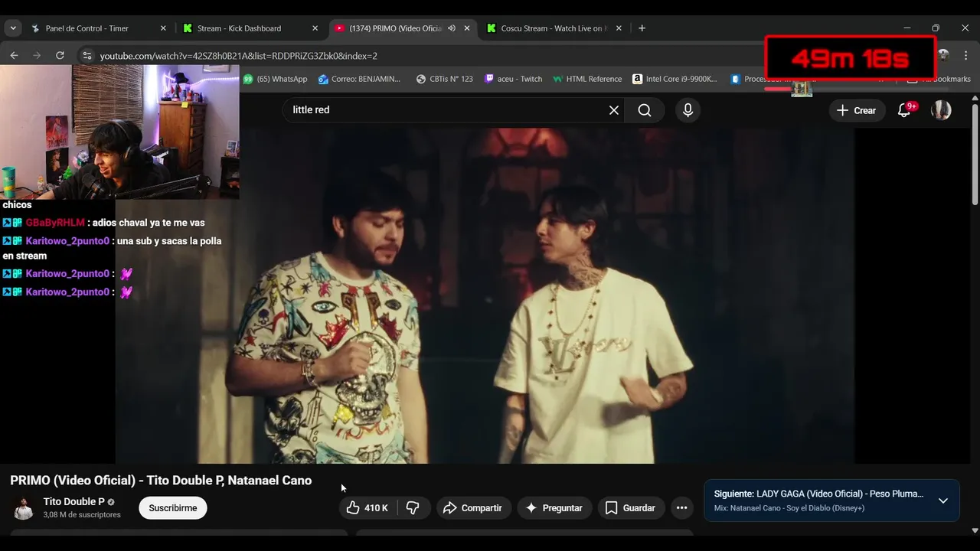980x551 pixels.
Task: Click the Preguntar button
Action: 554,508
